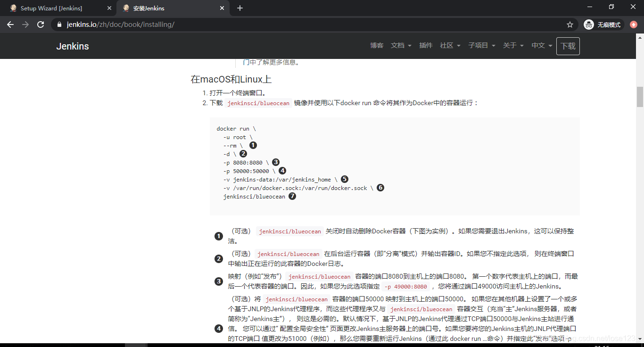Open the 中文 language dropdown
The height and width of the screenshot is (347, 644).
click(x=542, y=46)
